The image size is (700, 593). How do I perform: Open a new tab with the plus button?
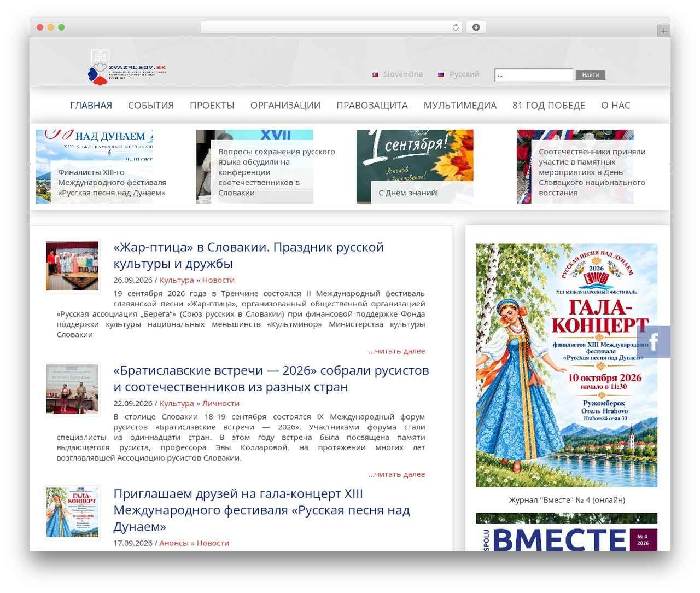(663, 31)
